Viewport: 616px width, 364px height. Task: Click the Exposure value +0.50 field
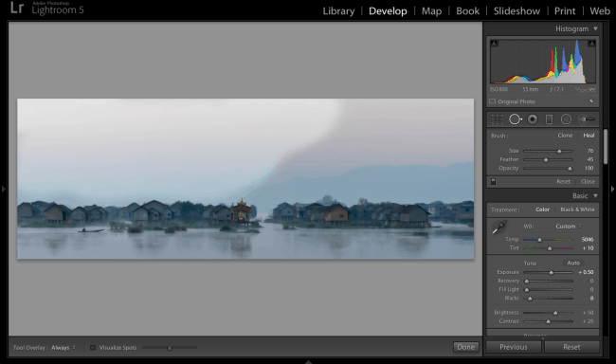(586, 272)
